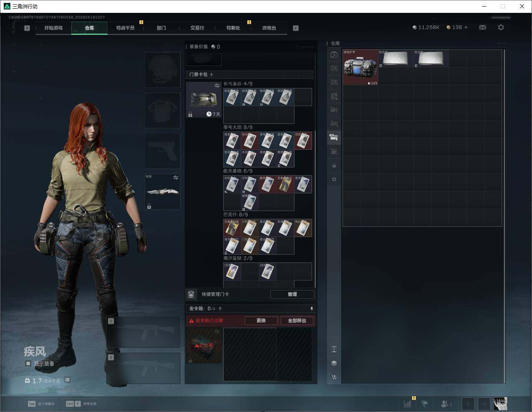532x412 pixels.
Task: Open the warehouse sidebar gear settings
Action: [x=334, y=179]
